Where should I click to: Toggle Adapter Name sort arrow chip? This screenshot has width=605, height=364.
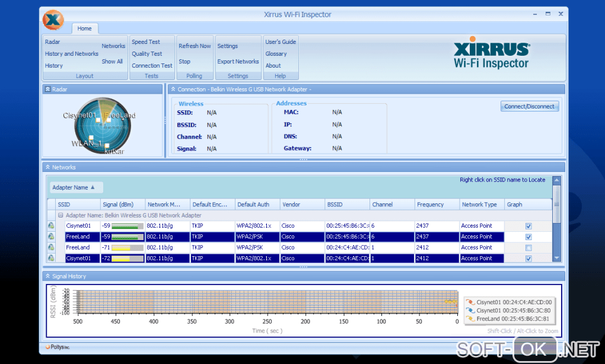pos(76,187)
